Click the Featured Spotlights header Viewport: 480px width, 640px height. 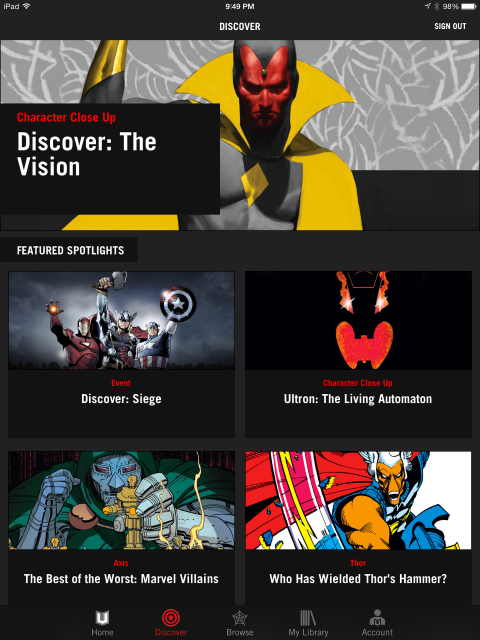tap(70, 250)
